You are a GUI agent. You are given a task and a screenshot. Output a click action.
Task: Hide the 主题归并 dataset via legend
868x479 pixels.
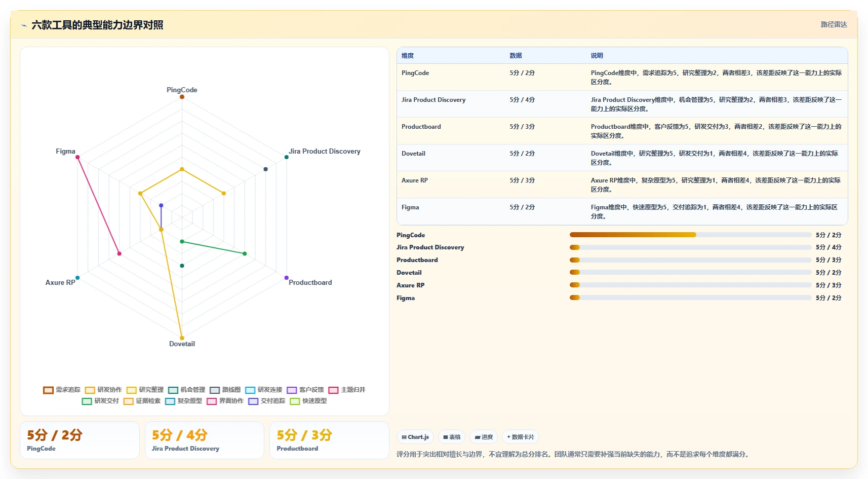[347, 390]
